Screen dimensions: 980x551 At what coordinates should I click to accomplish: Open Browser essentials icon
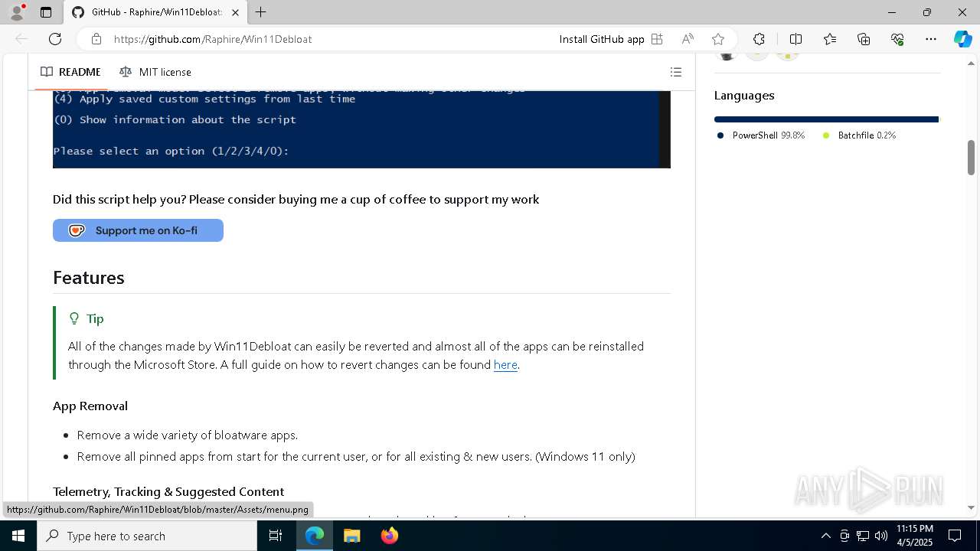click(897, 39)
